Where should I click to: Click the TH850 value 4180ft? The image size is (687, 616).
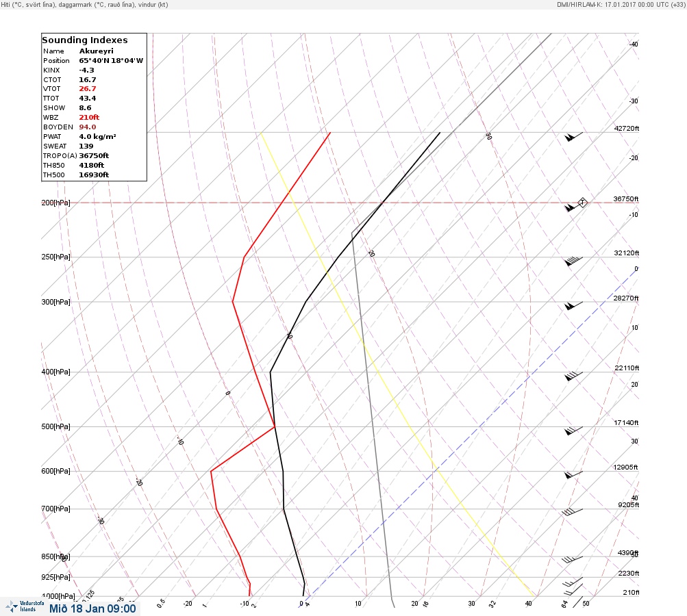(x=91, y=165)
